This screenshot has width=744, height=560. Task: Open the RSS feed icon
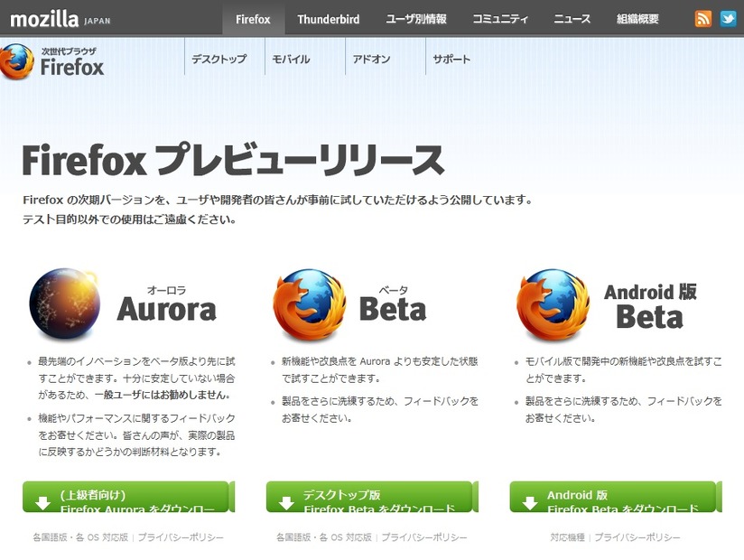point(702,18)
